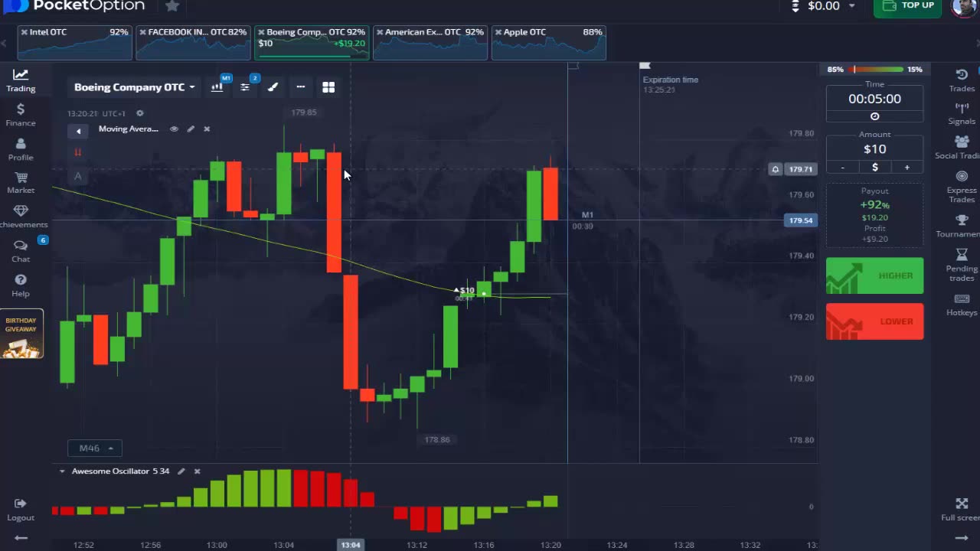Screen dimensions: 980x551
Task: Open the M46 timeframe dropdown
Action: (x=95, y=448)
